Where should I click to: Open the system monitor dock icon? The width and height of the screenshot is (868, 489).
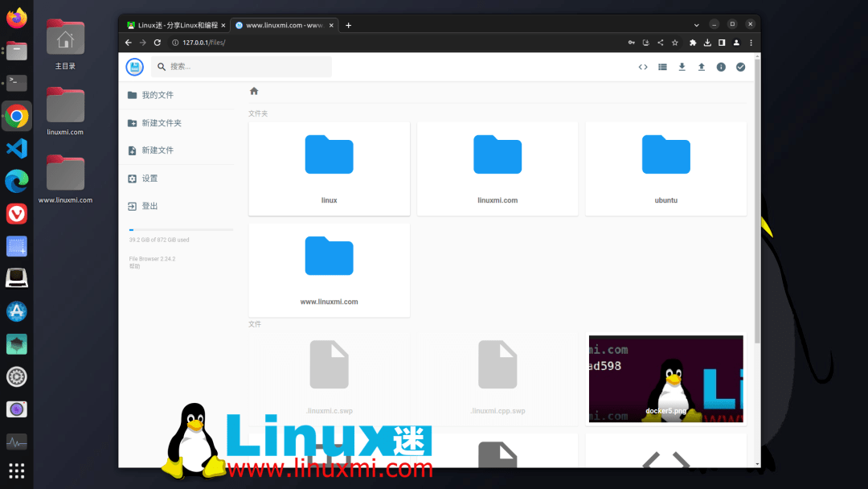pyautogui.click(x=17, y=442)
